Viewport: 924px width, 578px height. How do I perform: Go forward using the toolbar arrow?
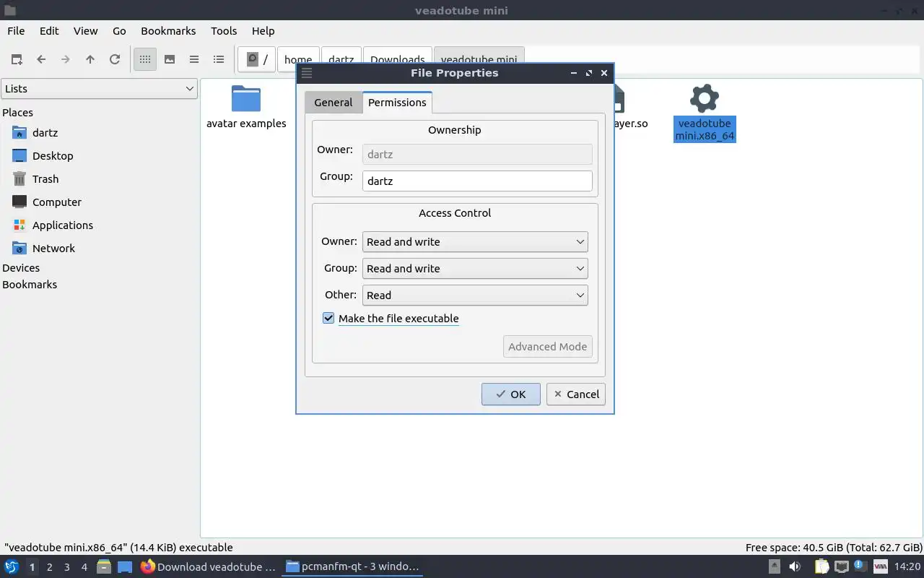[x=66, y=59]
